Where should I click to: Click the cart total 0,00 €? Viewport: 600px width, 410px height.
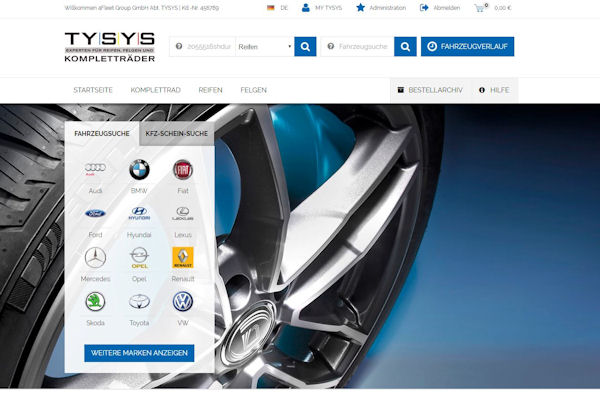503,8
